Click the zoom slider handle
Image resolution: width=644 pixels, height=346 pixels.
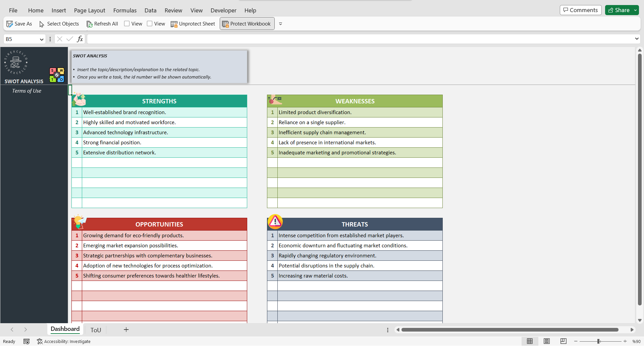pyautogui.click(x=598, y=341)
